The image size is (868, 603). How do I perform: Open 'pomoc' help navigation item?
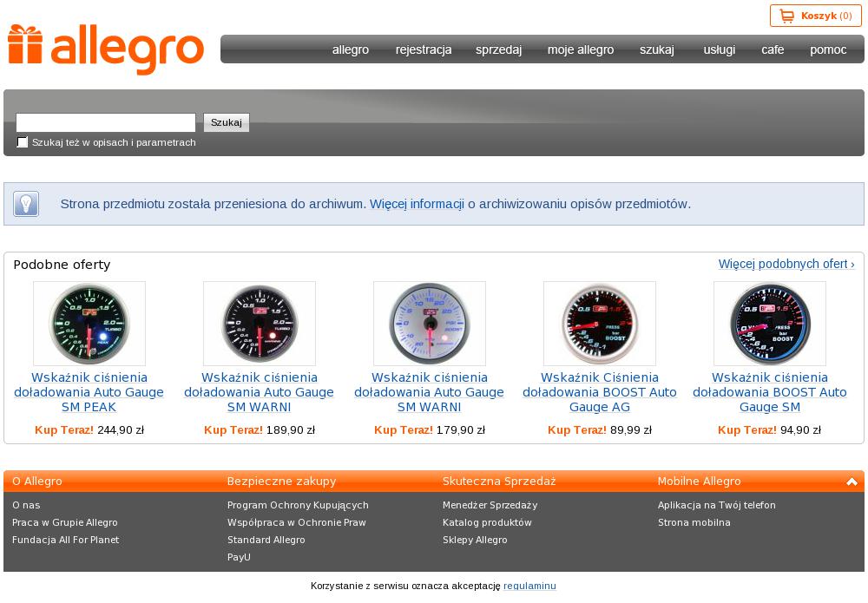pos(828,49)
